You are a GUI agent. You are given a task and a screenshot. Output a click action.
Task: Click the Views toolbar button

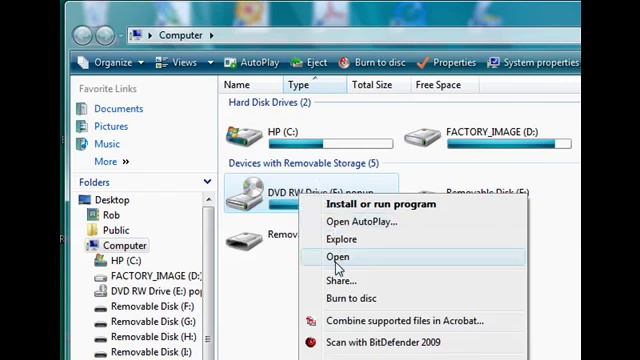[x=176, y=62]
